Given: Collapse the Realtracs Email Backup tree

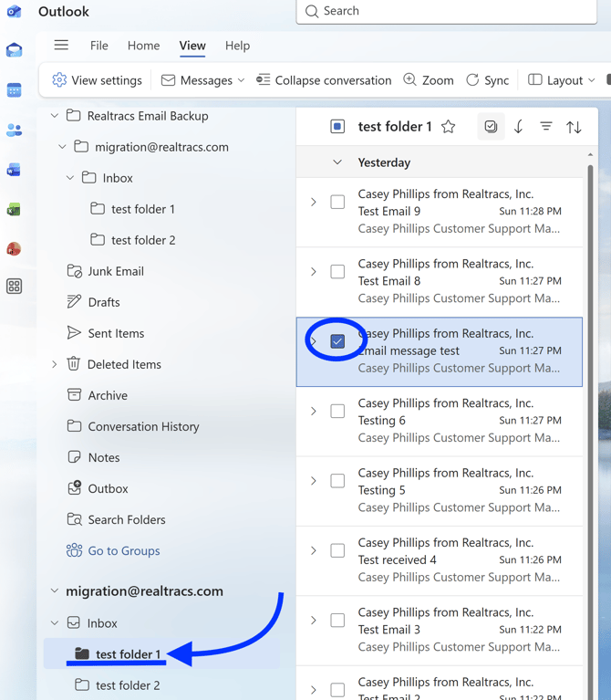Looking at the screenshot, I should [x=55, y=116].
